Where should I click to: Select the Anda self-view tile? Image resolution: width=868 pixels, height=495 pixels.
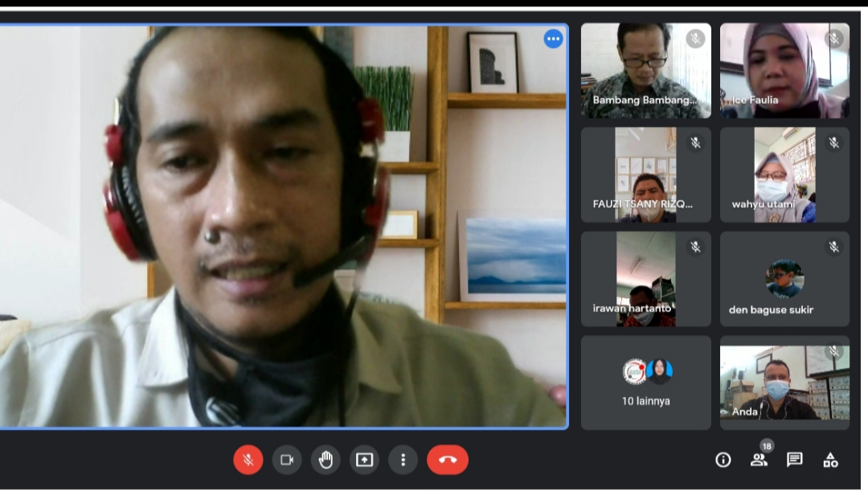click(x=784, y=382)
